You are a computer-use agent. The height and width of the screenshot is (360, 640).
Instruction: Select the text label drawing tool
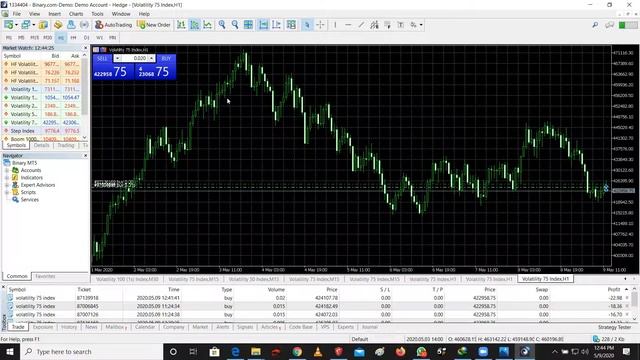pyautogui.click(x=401, y=25)
